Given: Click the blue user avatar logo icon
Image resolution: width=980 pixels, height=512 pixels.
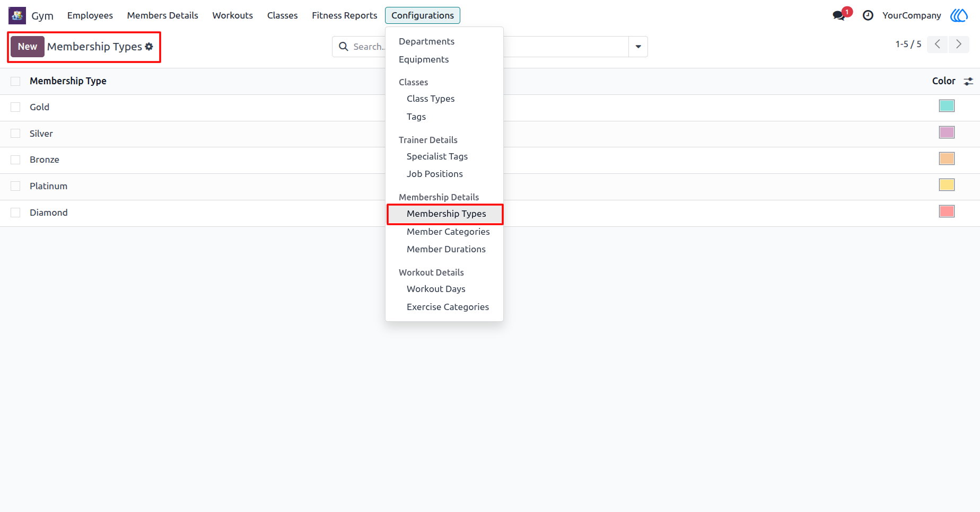Looking at the screenshot, I should [959, 15].
